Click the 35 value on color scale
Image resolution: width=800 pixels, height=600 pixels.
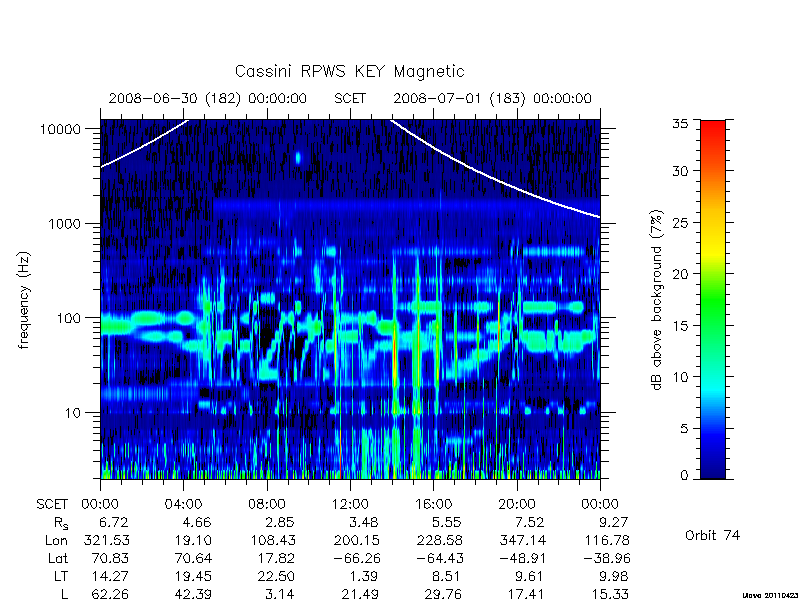680,123
